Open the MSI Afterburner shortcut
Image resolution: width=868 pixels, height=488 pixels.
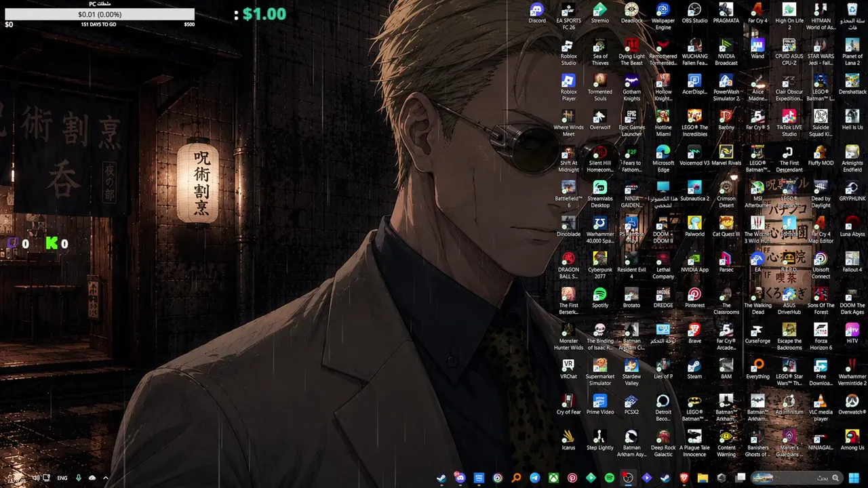[x=757, y=195]
